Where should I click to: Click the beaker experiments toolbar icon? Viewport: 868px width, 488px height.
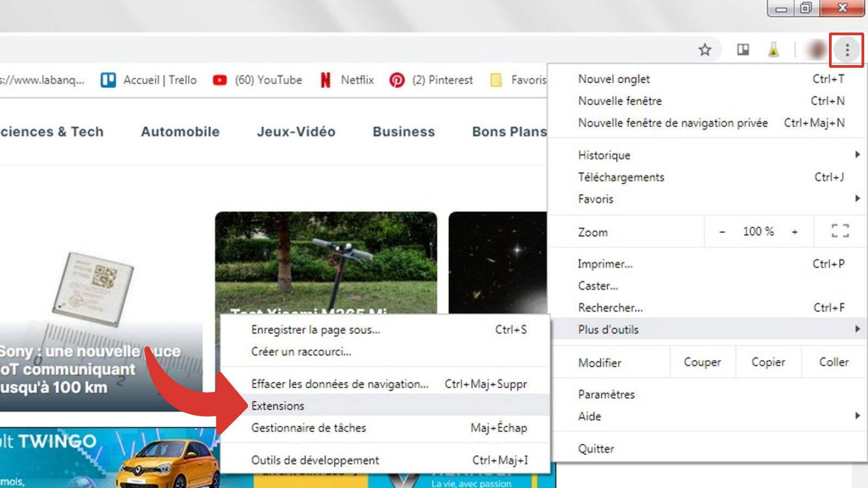click(774, 50)
